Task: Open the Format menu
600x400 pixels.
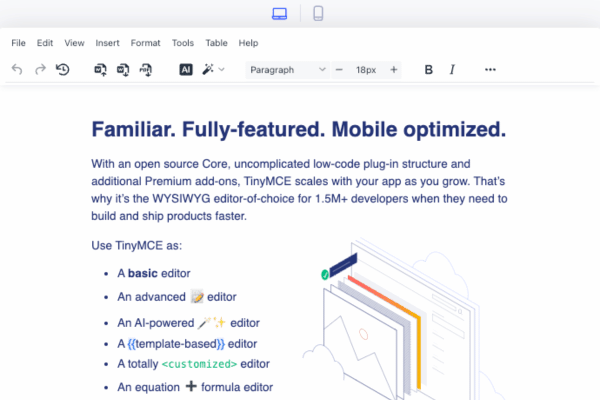Action: click(x=145, y=43)
